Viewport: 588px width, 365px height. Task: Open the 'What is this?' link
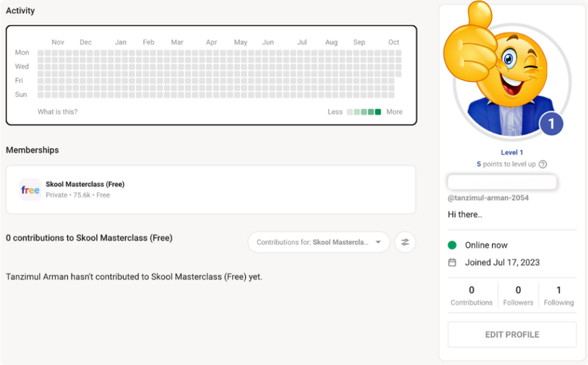pos(58,111)
